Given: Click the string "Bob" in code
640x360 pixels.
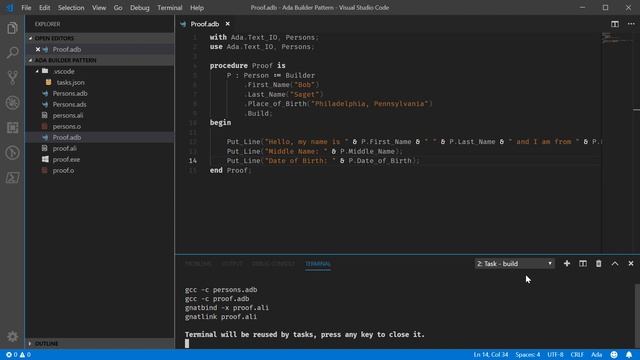Looking at the screenshot, I should (x=305, y=85).
